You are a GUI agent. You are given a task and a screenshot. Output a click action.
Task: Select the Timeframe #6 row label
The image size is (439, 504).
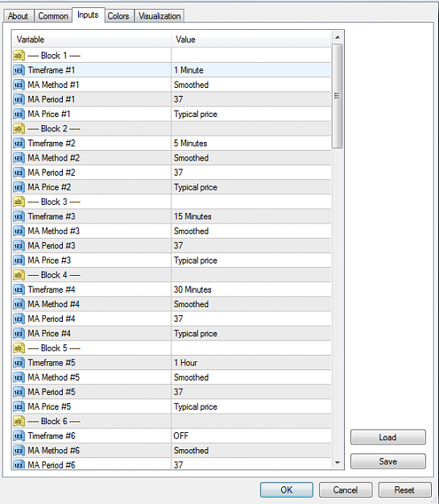click(x=52, y=435)
